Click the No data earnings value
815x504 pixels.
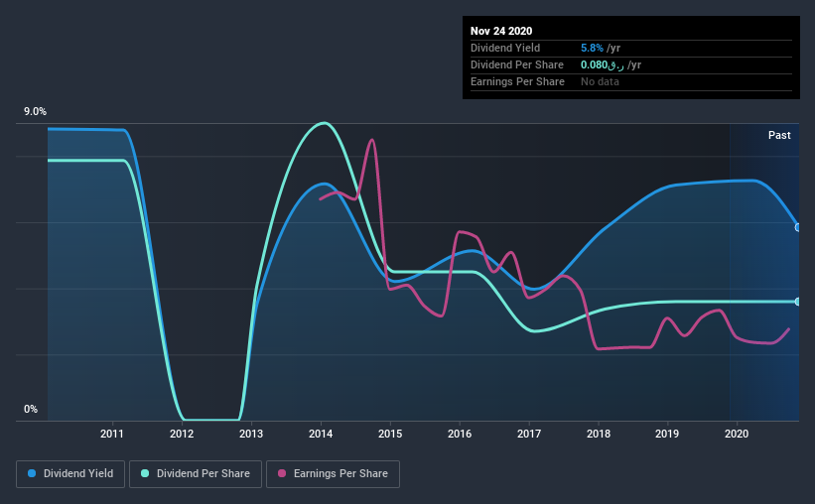[600, 81]
